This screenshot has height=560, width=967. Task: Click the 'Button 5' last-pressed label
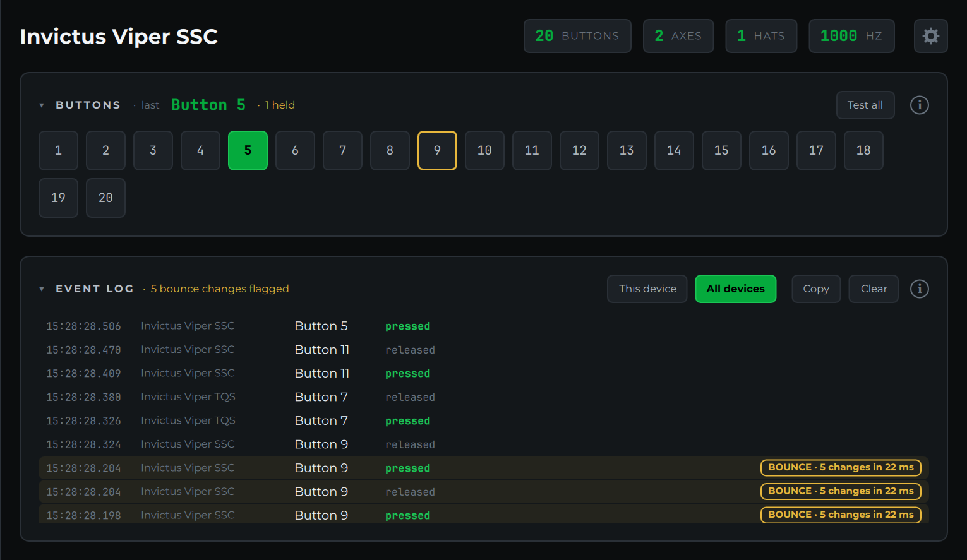(x=208, y=105)
